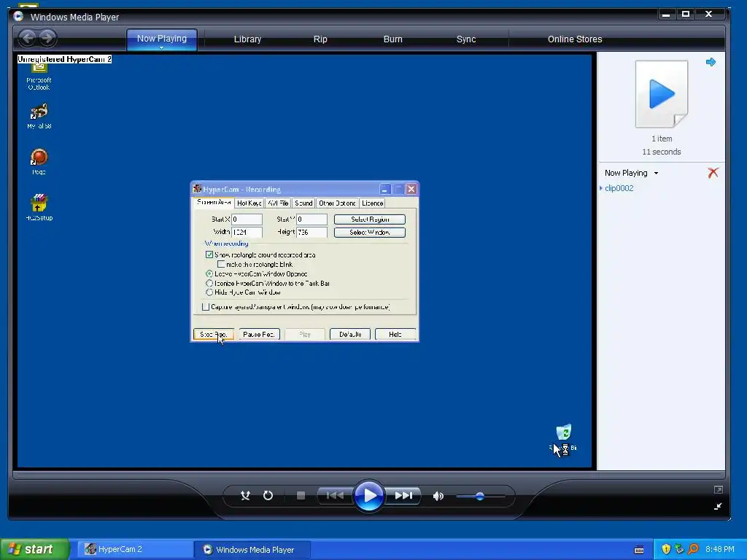The width and height of the screenshot is (747, 560).
Task: Open the Library tab
Action: [x=247, y=39]
